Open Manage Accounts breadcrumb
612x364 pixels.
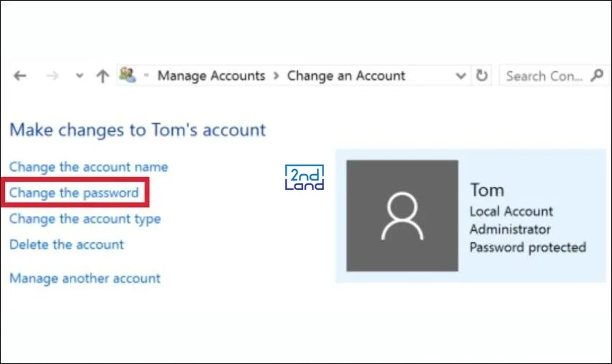[x=211, y=76]
